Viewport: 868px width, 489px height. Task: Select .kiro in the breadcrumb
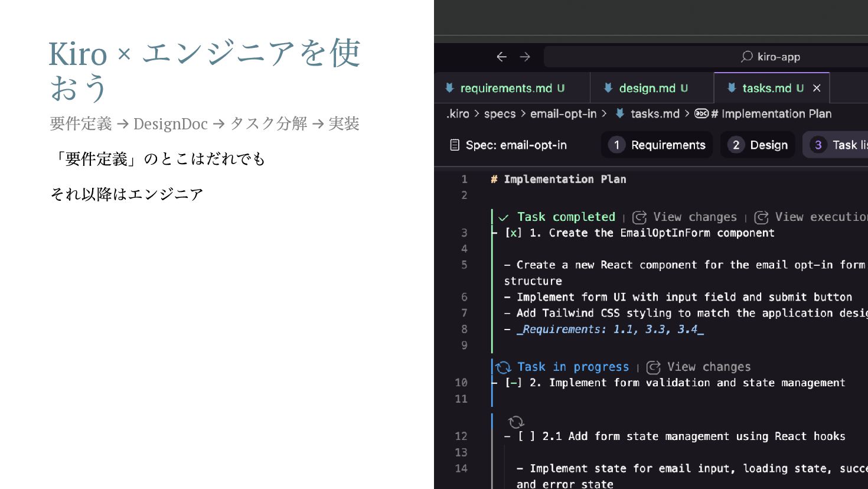[x=458, y=114]
